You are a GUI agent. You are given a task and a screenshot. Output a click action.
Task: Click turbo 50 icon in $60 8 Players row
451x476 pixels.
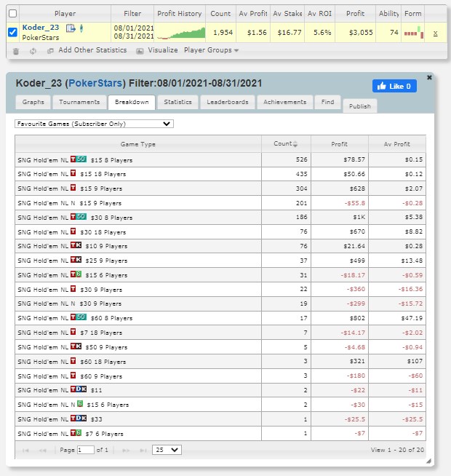click(x=79, y=317)
